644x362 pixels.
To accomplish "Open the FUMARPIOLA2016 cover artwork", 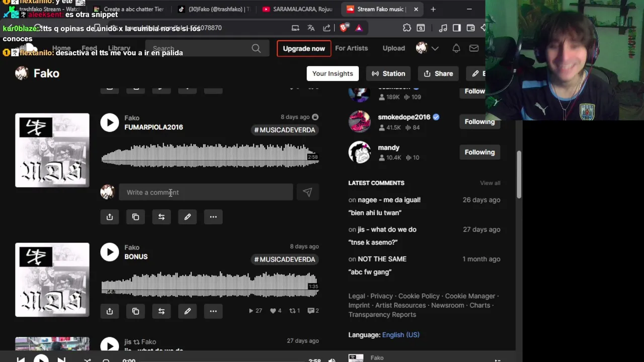I will click(52, 150).
